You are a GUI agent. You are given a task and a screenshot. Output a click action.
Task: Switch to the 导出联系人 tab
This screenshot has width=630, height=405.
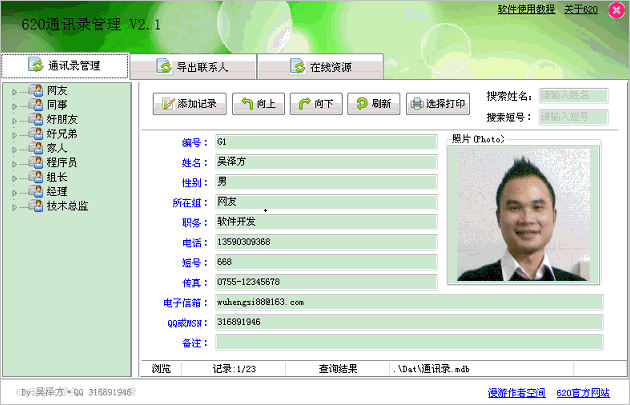tap(193, 67)
